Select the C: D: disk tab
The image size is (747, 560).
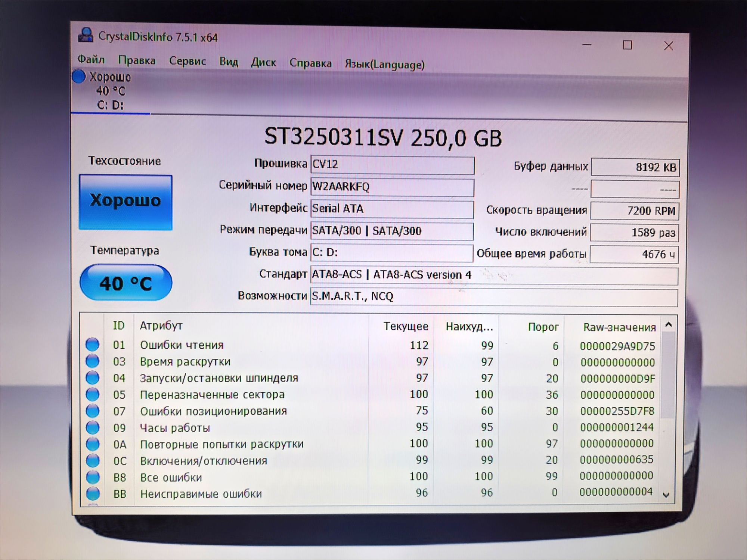[x=110, y=91]
